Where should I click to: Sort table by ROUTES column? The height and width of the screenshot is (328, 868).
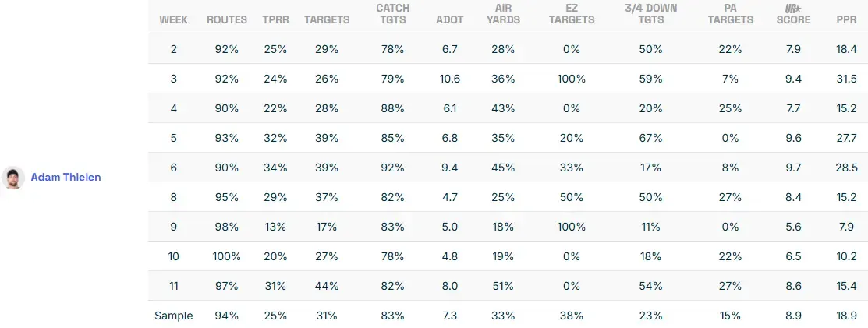(x=227, y=19)
